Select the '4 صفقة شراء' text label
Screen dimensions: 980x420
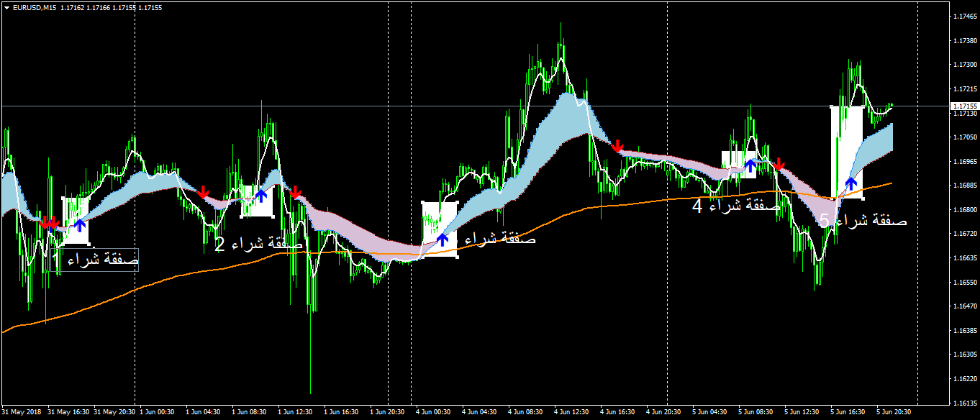[x=736, y=206]
